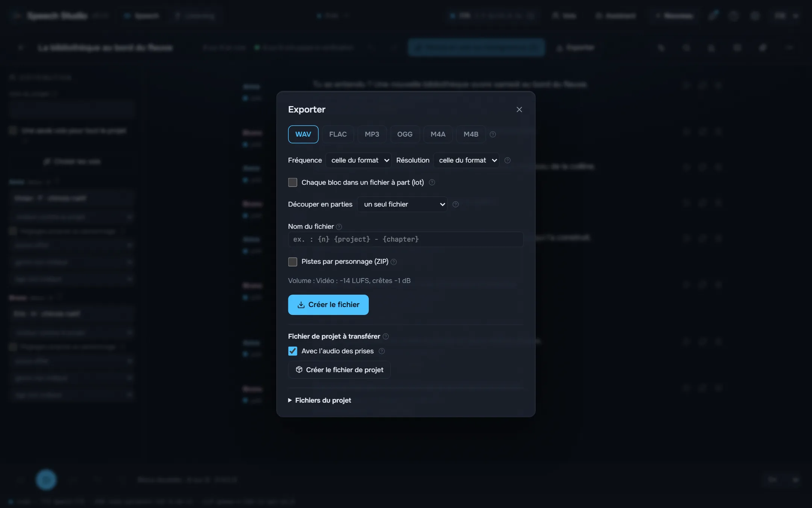Switch to the M4B format
The height and width of the screenshot is (508, 812).
click(471, 134)
